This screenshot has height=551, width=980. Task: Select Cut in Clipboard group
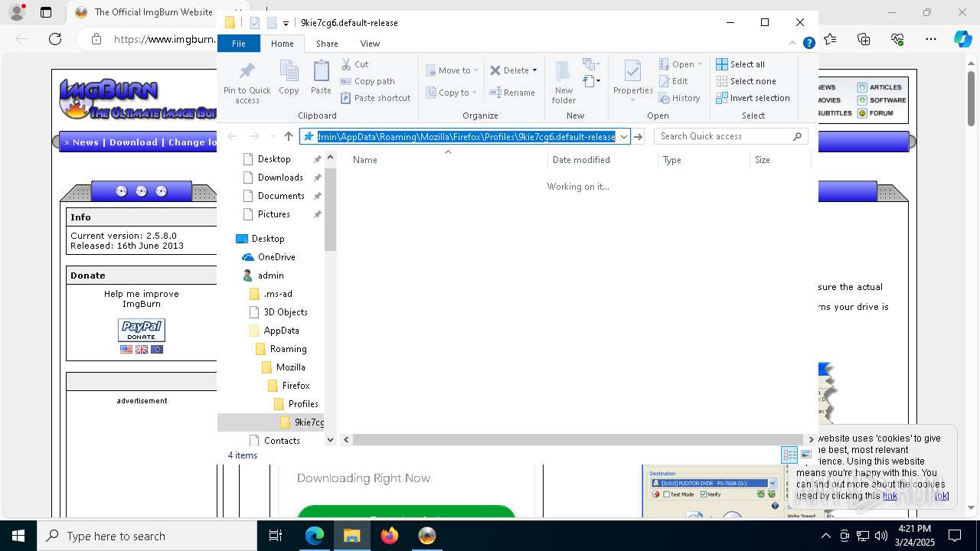pos(354,64)
